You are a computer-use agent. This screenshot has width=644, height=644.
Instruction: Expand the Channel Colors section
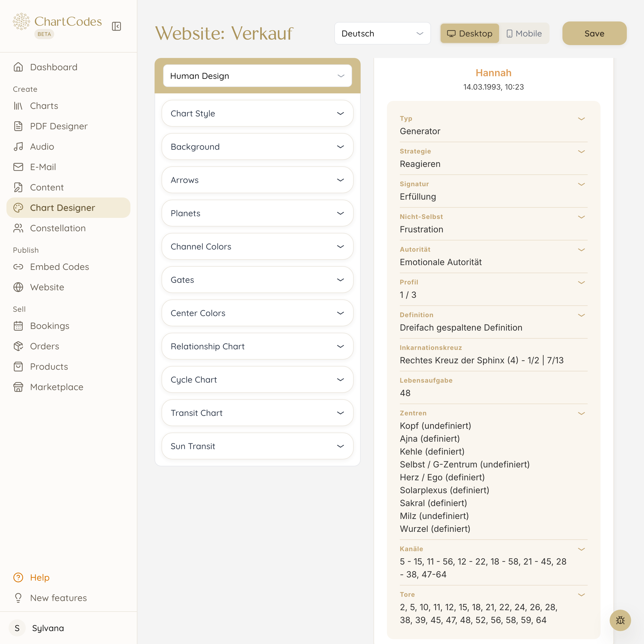tap(257, 246)
